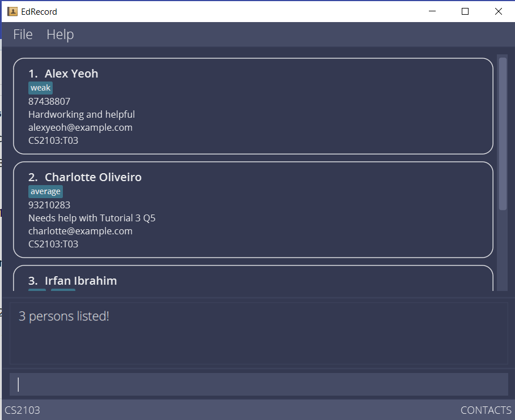Click email charlotte@example.com
Image resolution: width=515 pixels, height=420 pixels.
point(80,231)
